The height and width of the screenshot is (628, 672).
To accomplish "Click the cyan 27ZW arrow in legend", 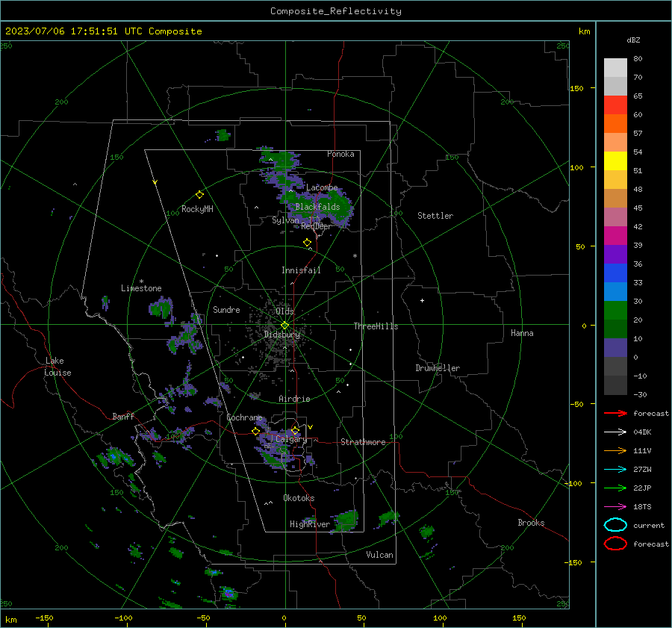I will click(615, 470).
